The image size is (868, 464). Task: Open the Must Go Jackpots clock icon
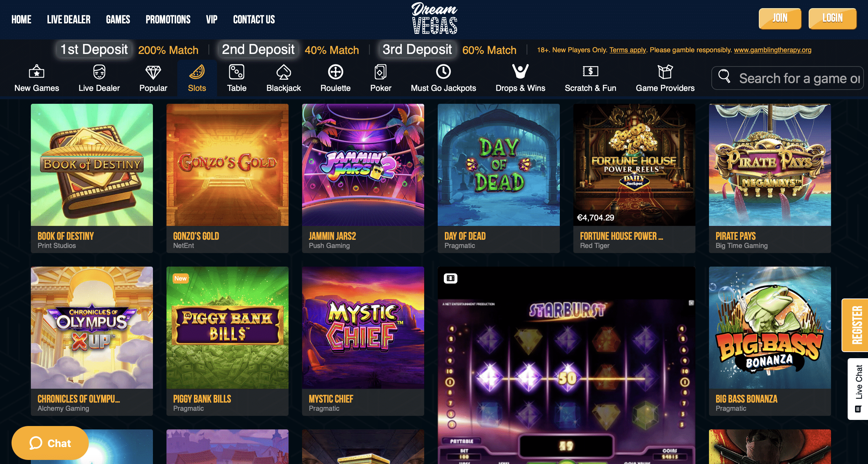point(443,72)
